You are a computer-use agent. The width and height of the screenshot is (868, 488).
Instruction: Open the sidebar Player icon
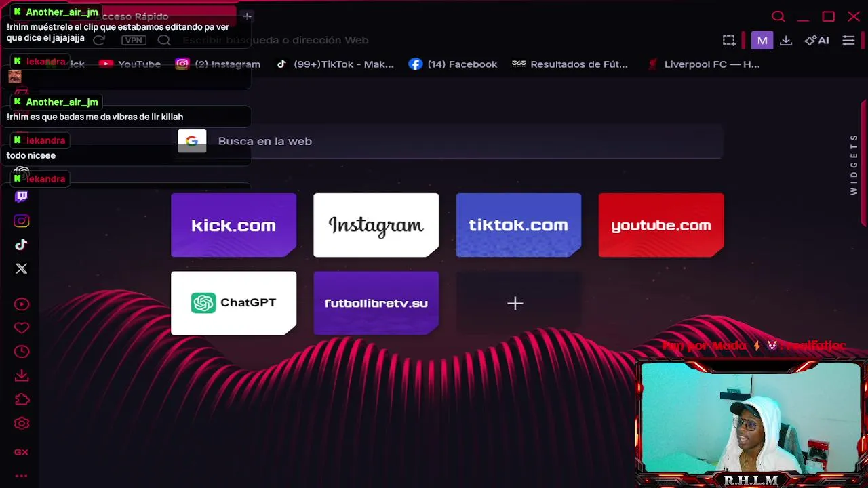pyautogui.click(x=22, y=304)
